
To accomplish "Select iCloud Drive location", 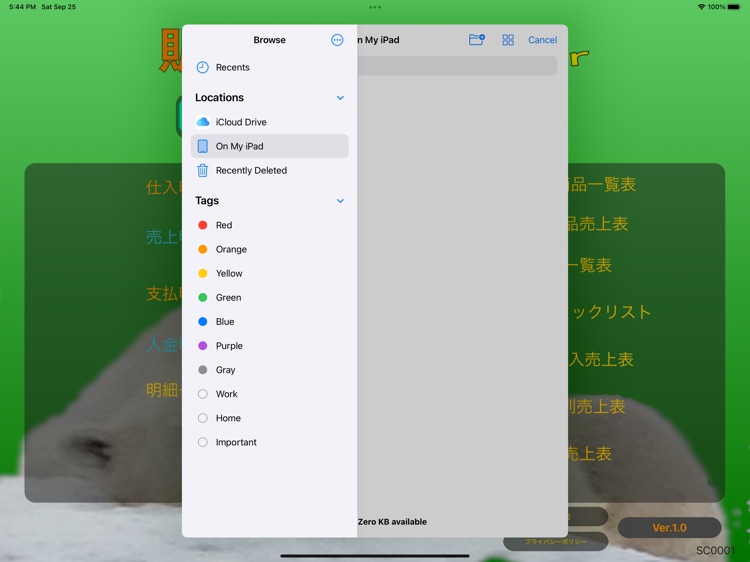I will coord(270,122).
